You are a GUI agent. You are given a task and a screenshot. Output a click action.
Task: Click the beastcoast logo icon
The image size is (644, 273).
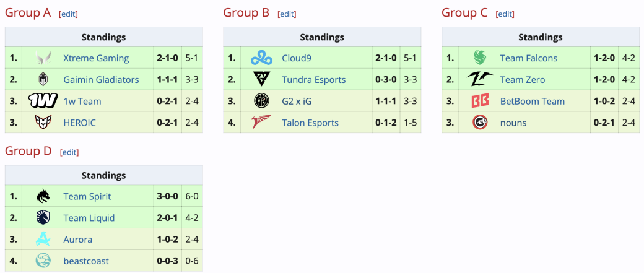[43, 261]
